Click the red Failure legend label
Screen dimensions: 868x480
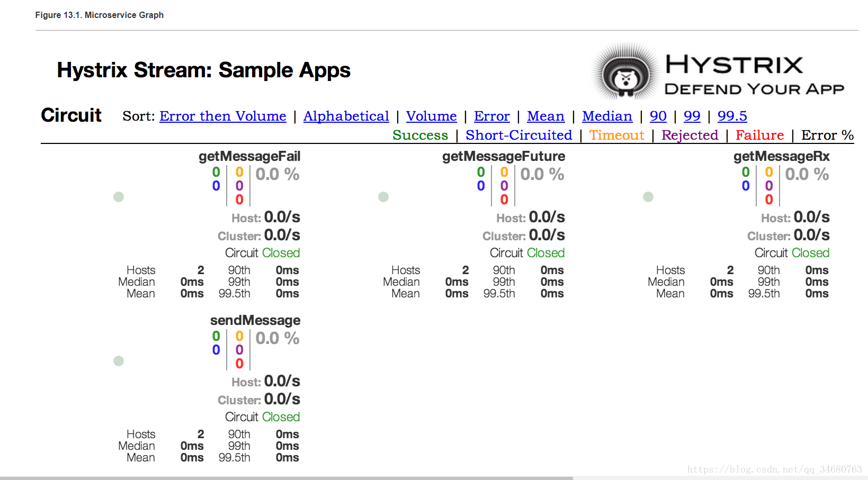[x=760, y=135]
